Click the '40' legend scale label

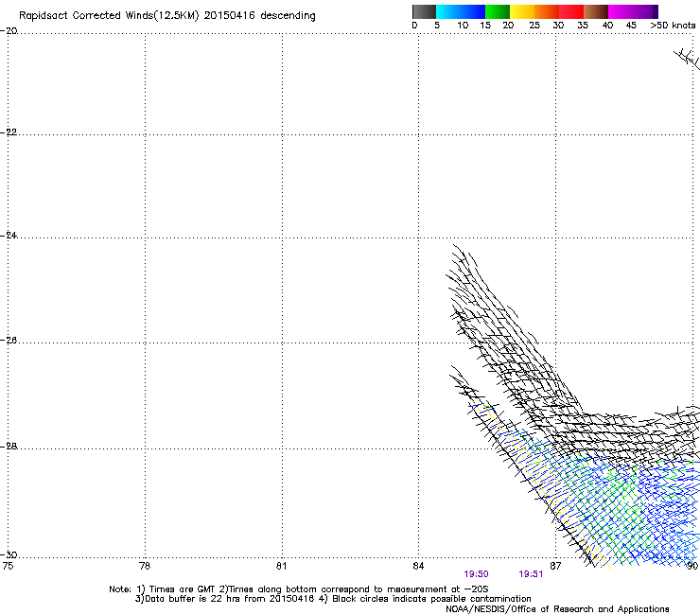(607, 26)
